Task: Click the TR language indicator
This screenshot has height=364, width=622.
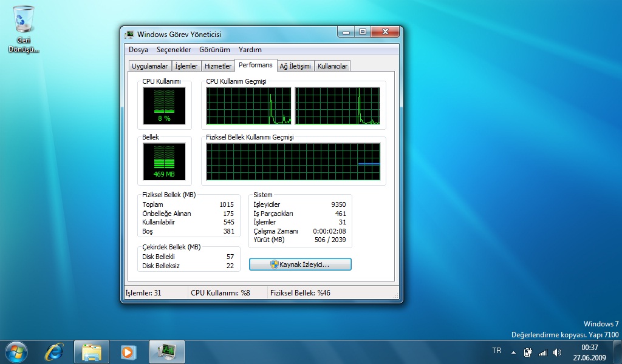Action: (496, 351)
